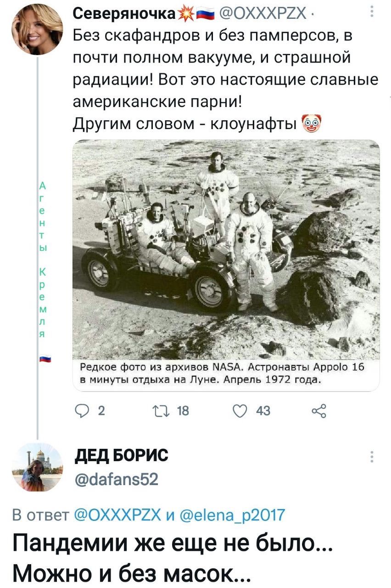The width and height of the screenshot is (391, 588).
Task: Open the @dafans52 handle
Action: [x=116, y=479]
